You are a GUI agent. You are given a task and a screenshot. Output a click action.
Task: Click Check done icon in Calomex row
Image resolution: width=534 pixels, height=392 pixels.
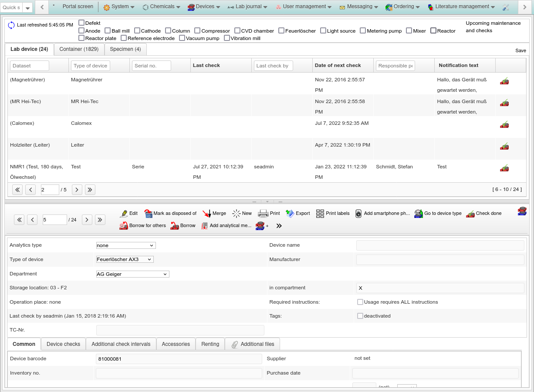click(x=504, y=125)
